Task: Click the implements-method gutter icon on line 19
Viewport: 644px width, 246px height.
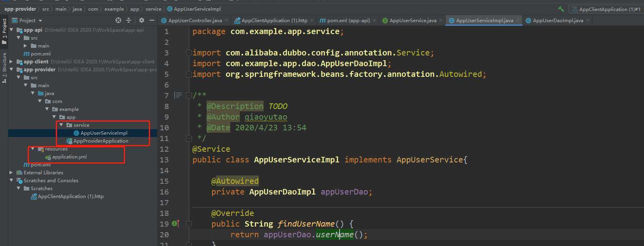Action: pos(176,224)
